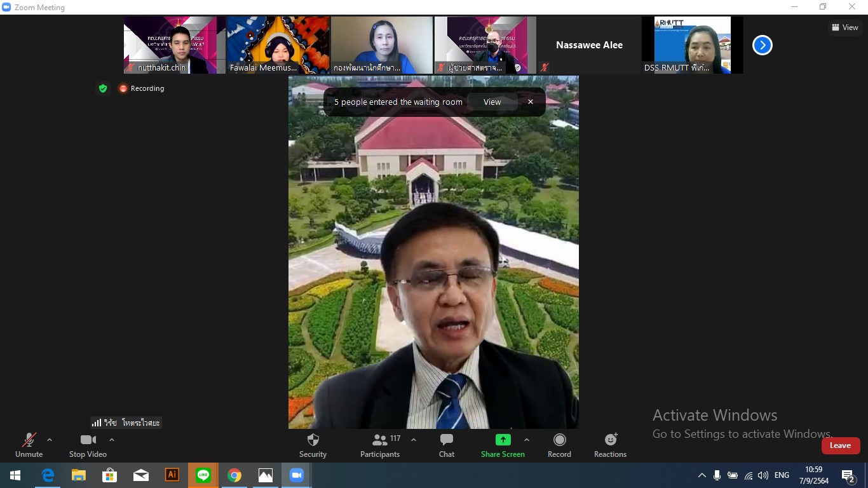Switch the ENG input language
The width and height of the screenshot is (868, 488).
782,475
